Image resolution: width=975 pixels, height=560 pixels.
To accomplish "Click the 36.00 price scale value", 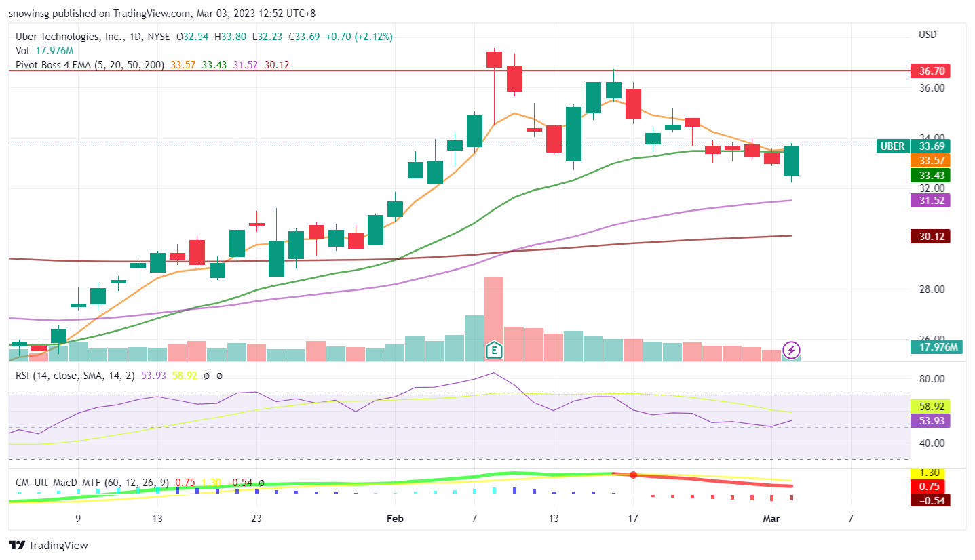I will pos(932,88).
